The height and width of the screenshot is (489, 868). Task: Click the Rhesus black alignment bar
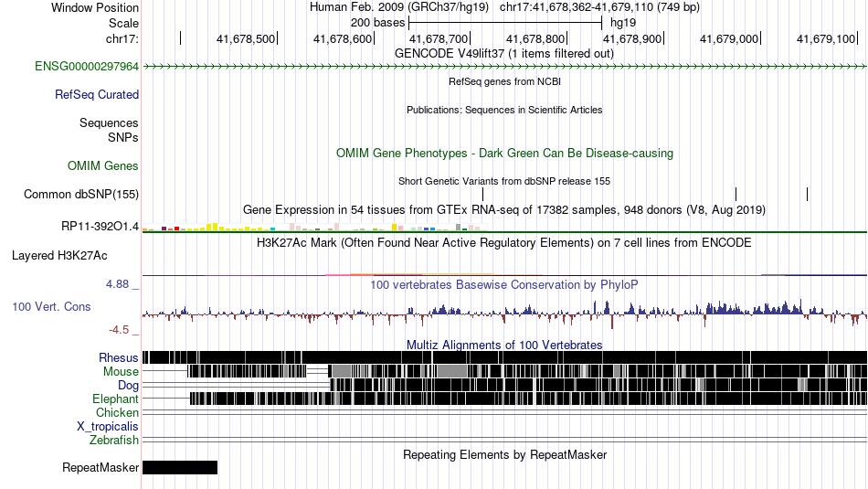505,357
